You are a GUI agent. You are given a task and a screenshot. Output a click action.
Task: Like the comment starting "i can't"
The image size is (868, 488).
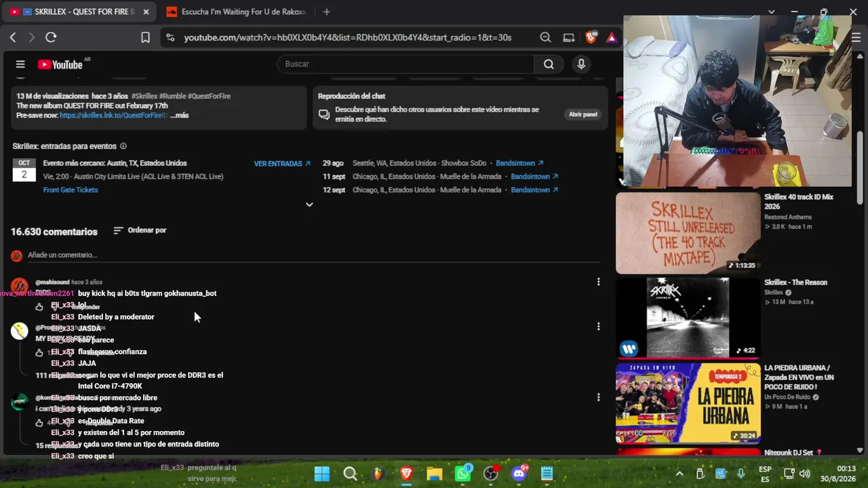coord(39,423)
